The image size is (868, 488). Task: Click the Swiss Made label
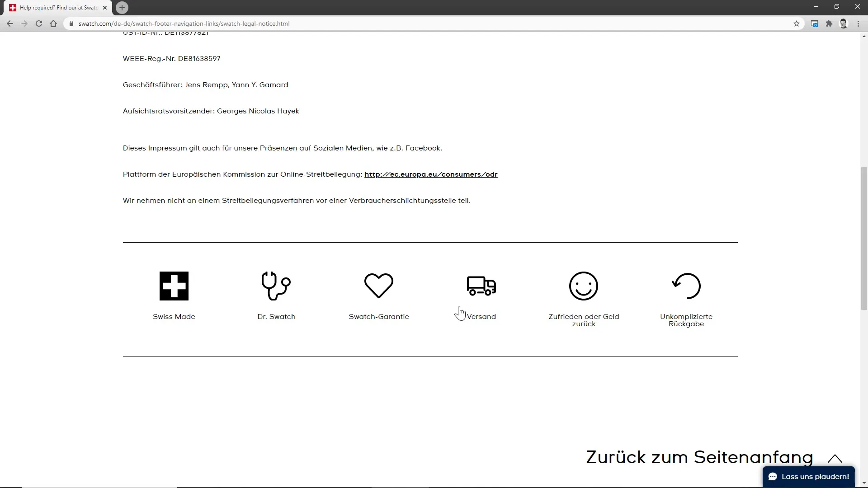click(174, 317)
